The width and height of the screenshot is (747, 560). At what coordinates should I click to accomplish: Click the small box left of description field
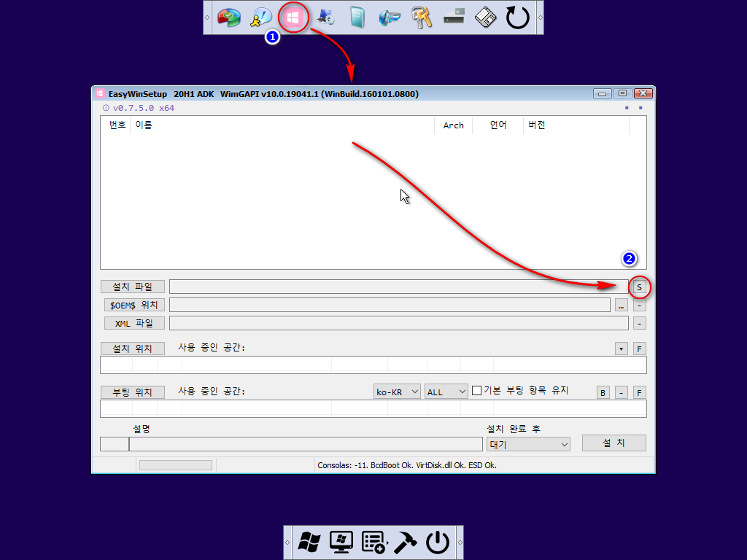[115, 444]
